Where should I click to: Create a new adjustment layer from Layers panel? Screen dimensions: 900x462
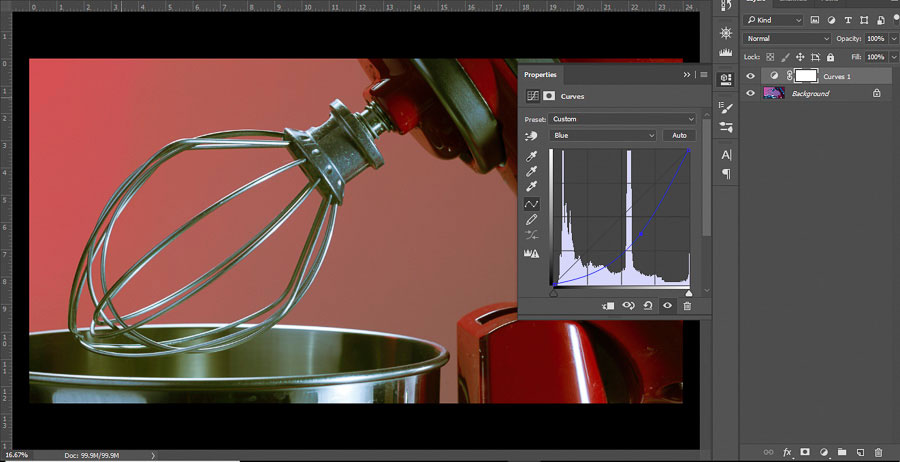coord(824,452)
